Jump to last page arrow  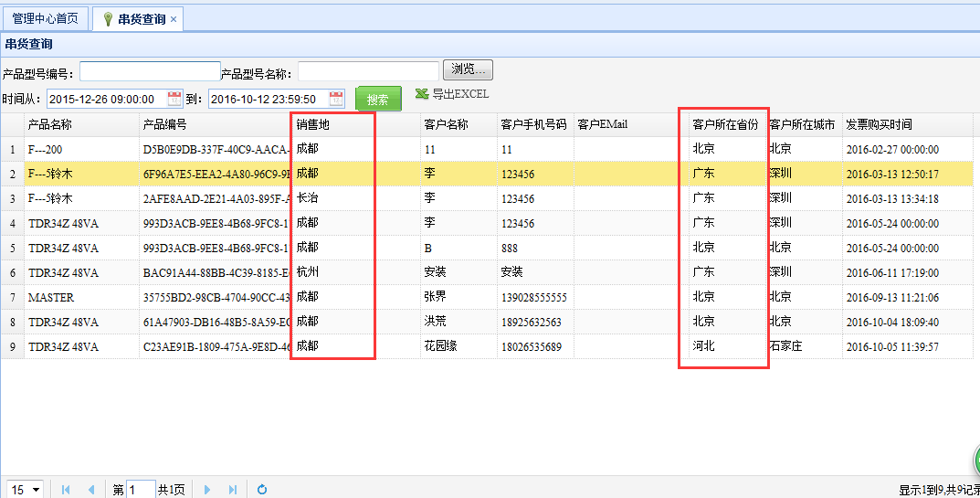click(233, 490)
